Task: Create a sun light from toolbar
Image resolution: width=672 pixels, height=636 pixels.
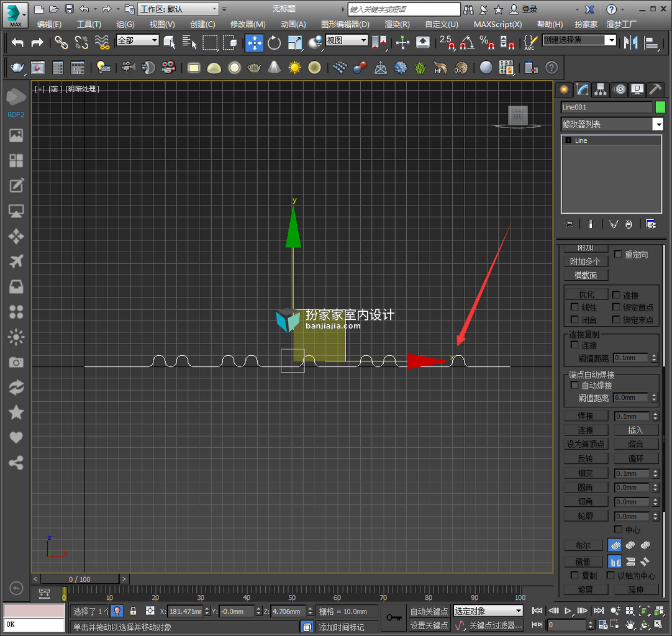Action: tap(294, 67)
